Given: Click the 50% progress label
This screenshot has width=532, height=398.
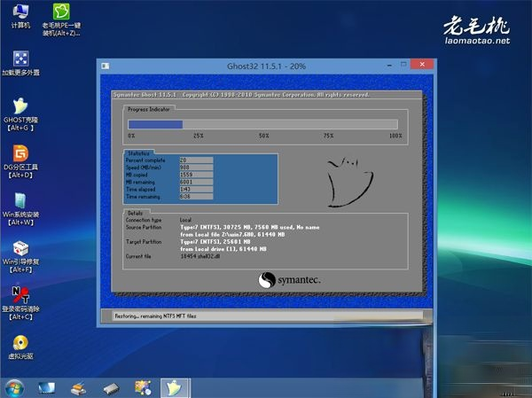Looking at the screenshot, I should tap(263, 136).
